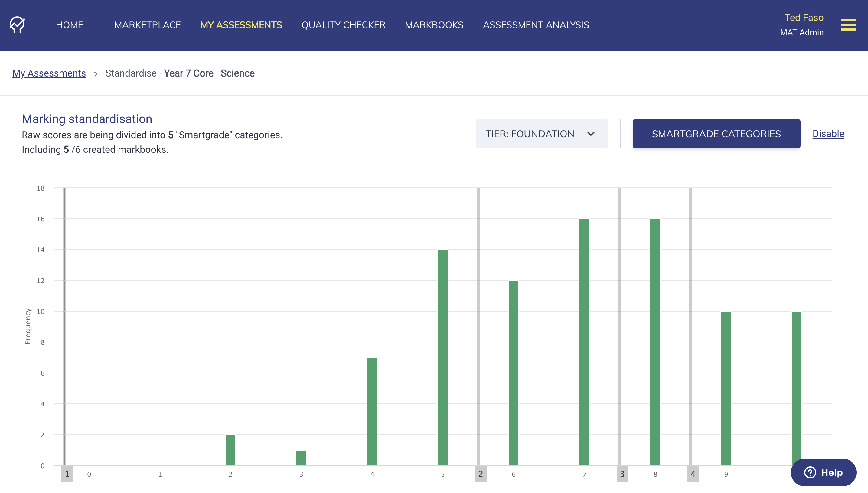Open the hamburger navigation menu
The height and width of the screenshot is (493, 868).
click(x=848, y=25)
